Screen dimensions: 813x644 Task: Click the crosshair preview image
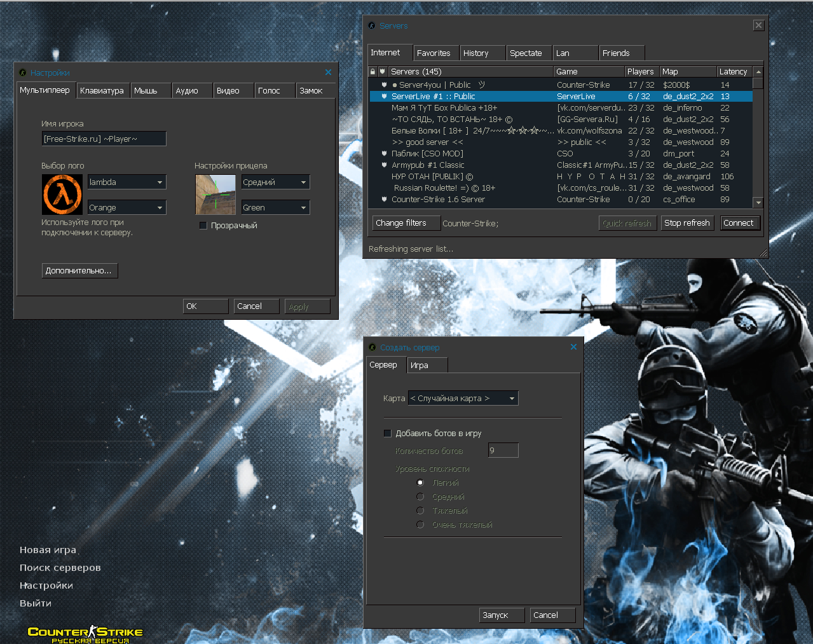(x=215, y=195)
